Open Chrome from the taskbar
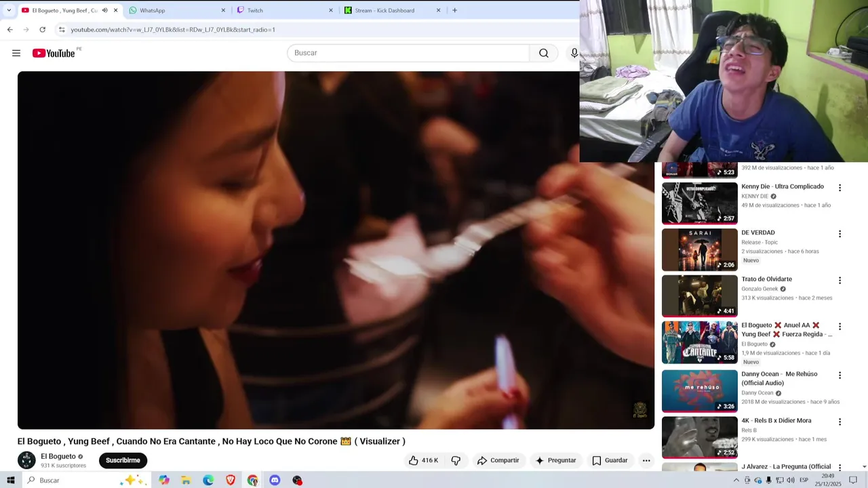868x488 pixels. [252, 480]
